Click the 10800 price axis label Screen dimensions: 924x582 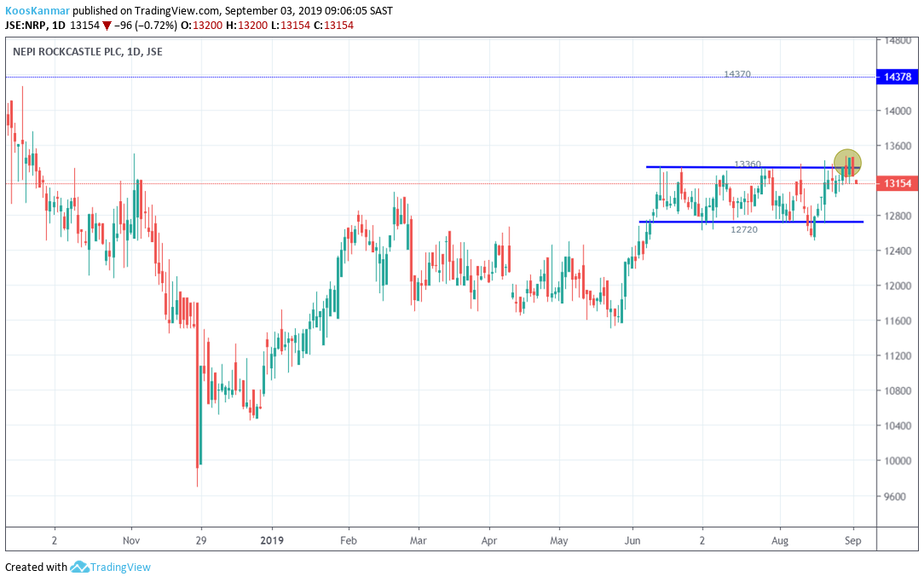[897, 390]
